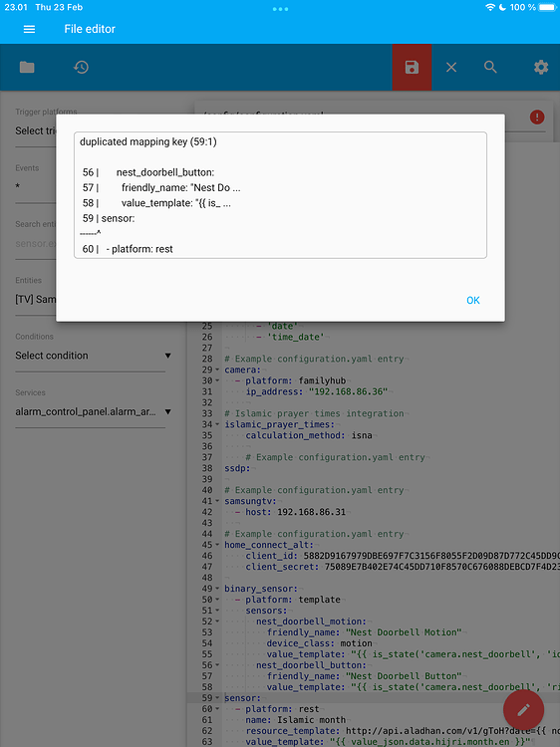Click line 38 ssdp in the editor
The width and height of the screenshot is (560, 747).
click(x=237, y=468)
